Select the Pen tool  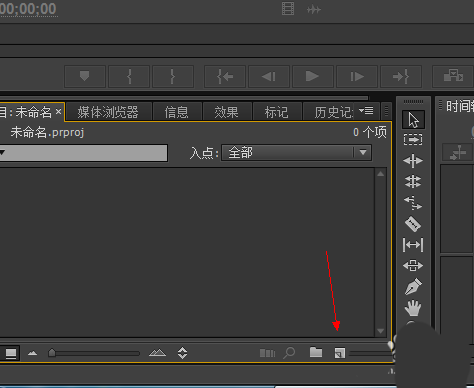point(413,287)
